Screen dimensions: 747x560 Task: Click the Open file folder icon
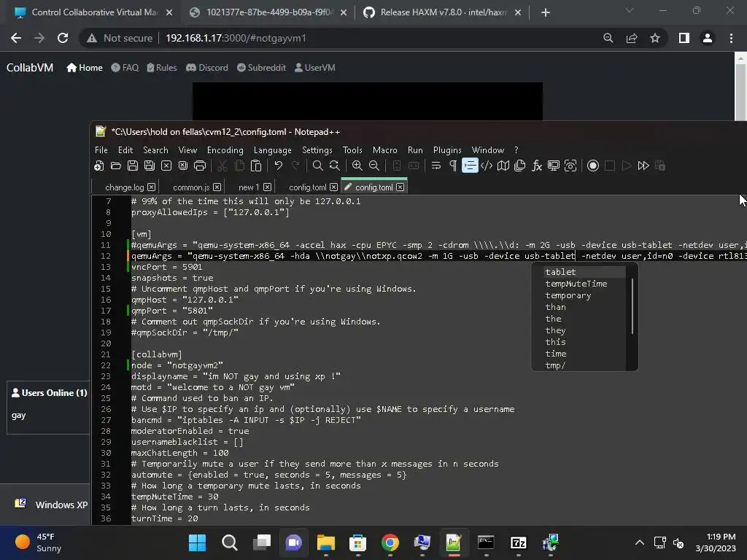(116, 166)
